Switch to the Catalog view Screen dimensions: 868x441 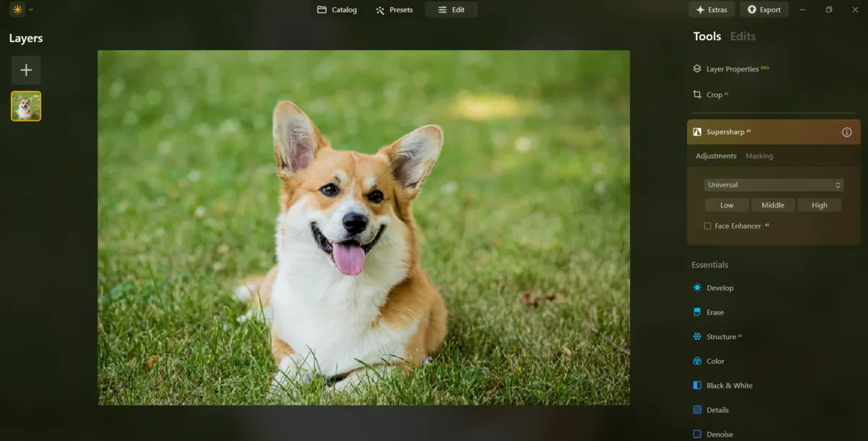336,9
